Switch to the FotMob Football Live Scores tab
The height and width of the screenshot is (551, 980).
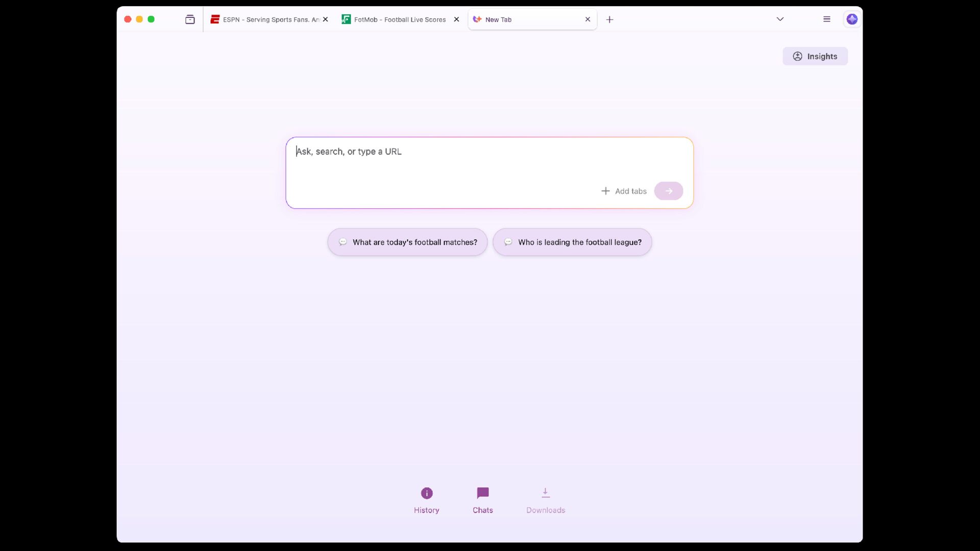[399, 19]
